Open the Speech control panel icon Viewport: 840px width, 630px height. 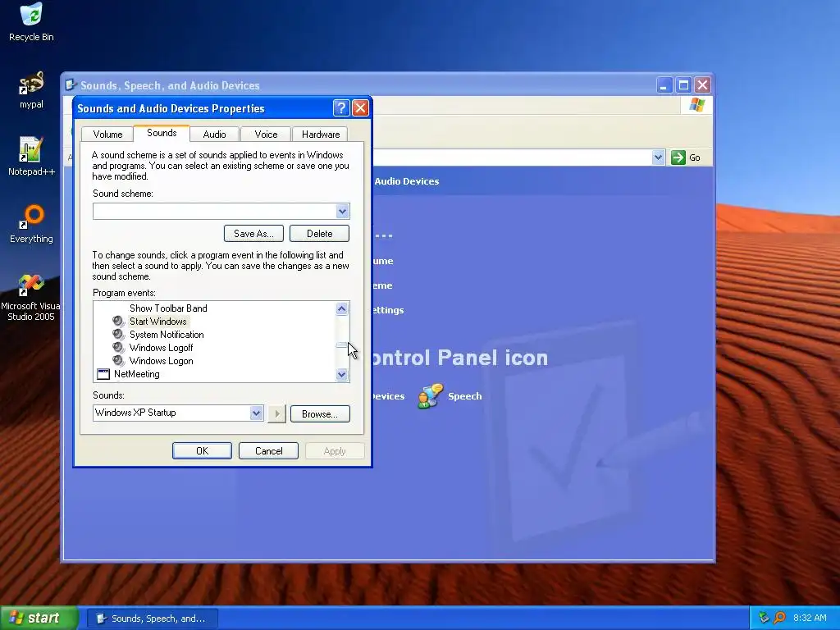(x=431, y=396)
